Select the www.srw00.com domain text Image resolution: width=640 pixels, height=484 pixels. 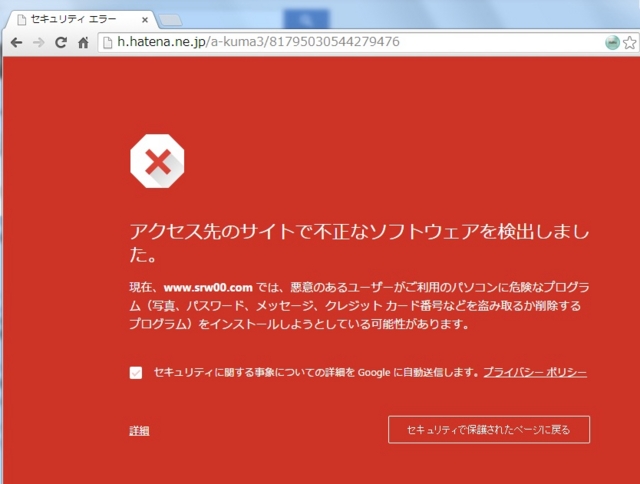tap(208, 288)
